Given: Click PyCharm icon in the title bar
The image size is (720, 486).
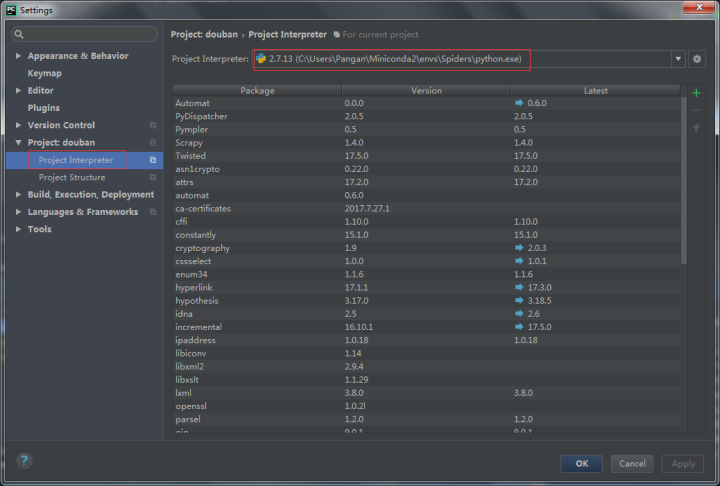Looking at the screenshot, I should click(11, 10).
